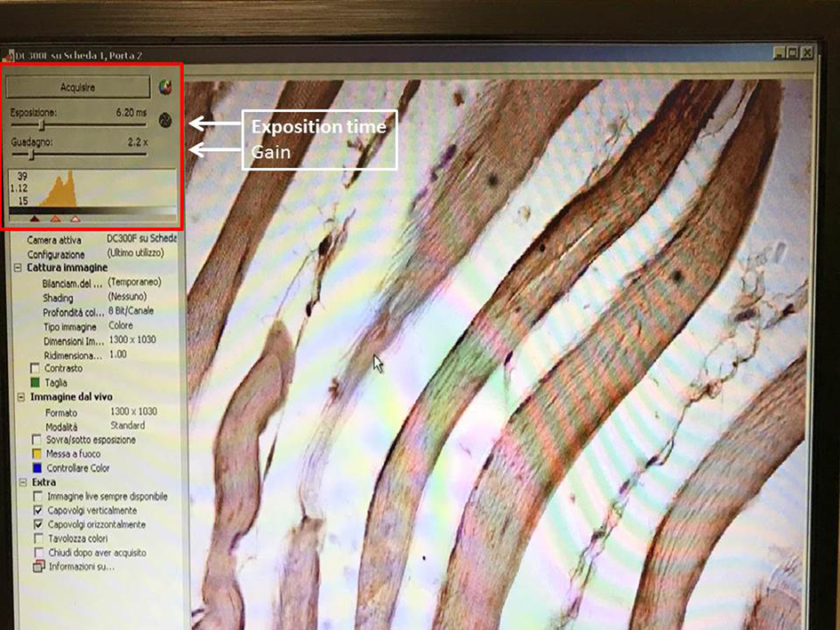
Task: Adjust the Esposizione slider handle
Action: point(42,124)
